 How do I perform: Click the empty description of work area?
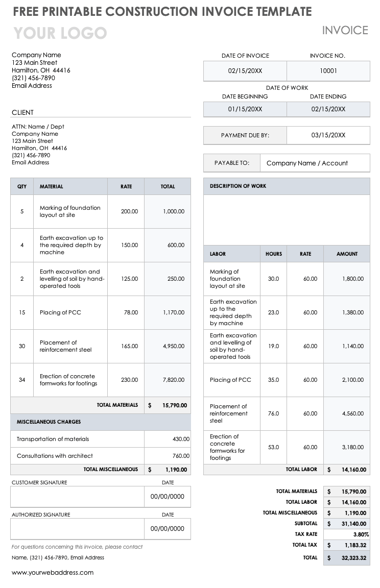pos(287,219)
